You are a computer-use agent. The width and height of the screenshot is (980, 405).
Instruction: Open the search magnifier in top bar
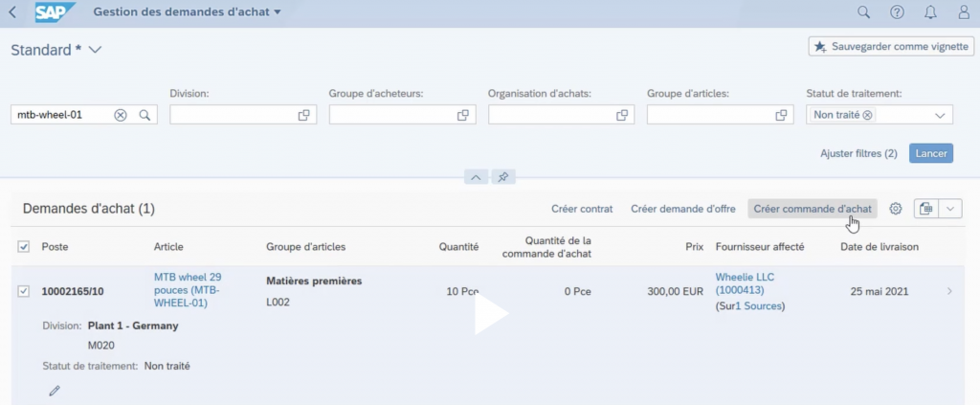863,12
